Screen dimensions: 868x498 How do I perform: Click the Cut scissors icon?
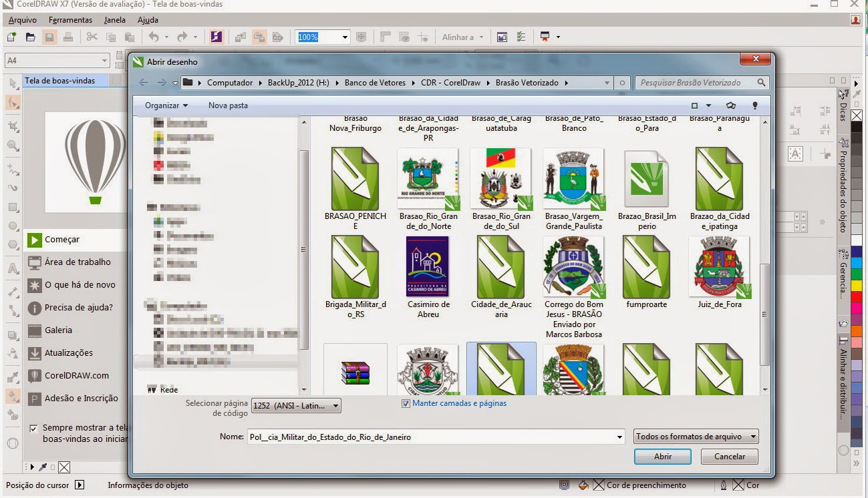click(92, 37)
